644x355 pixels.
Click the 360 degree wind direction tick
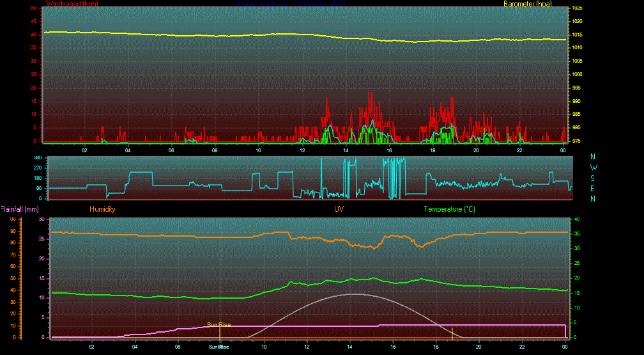coord(37,157)
